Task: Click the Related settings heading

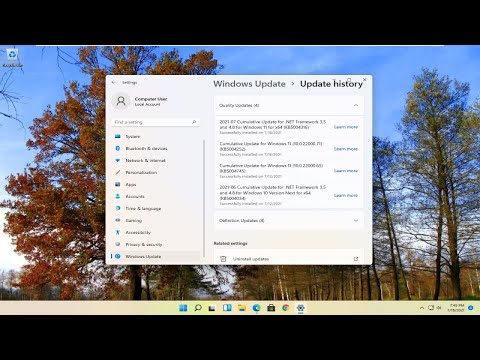Action: [x=231, y=243]
